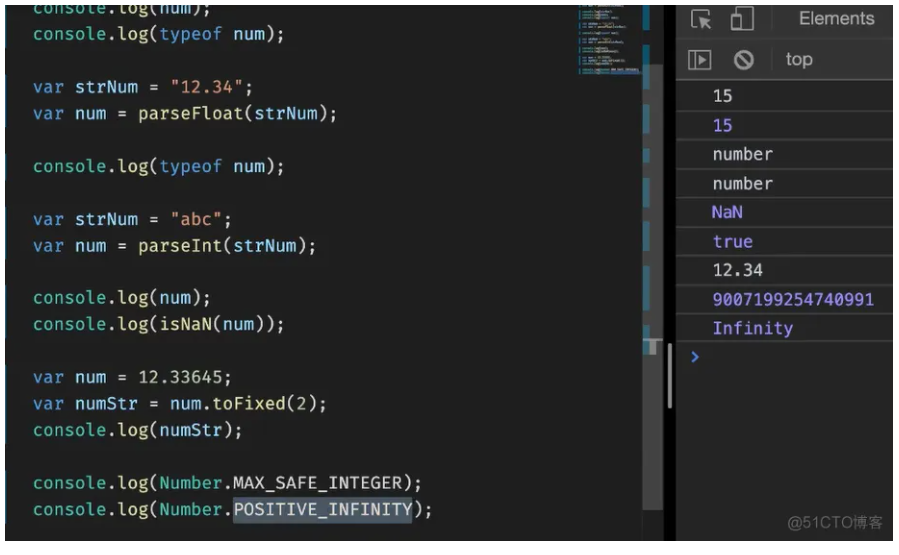Click the first white 15 console output
This screenshot has width=899, height=555.
point(722,96)
